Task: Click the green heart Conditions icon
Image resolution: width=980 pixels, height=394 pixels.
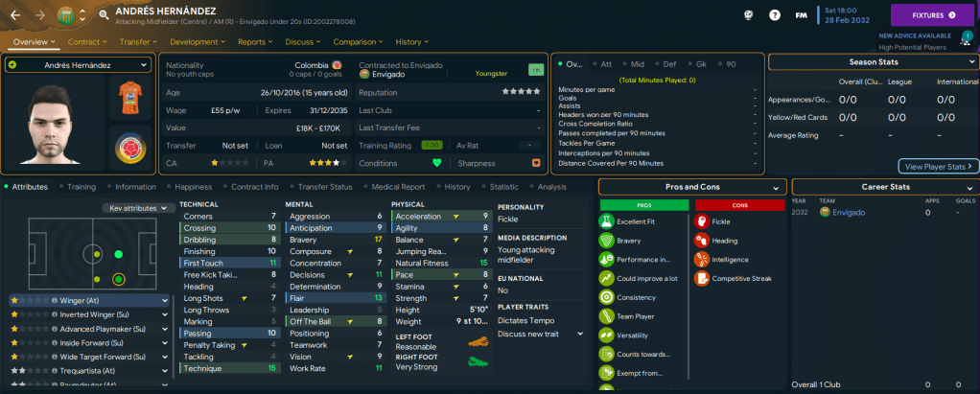Action: click(436, 162)
